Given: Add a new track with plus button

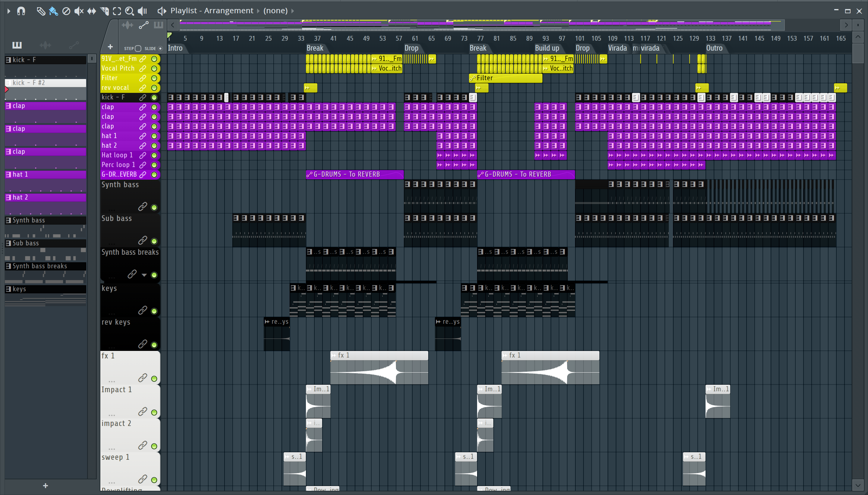Looking at the screenshot, I should tap(110, 47).
